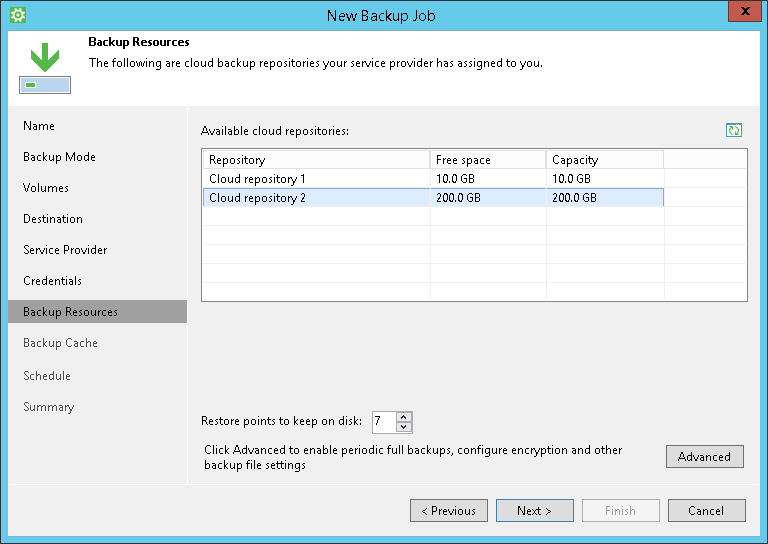The height and width of the screenshot is (544, 768).
Task: Sort by the Free space column header
Action: (x=488, y=160)
